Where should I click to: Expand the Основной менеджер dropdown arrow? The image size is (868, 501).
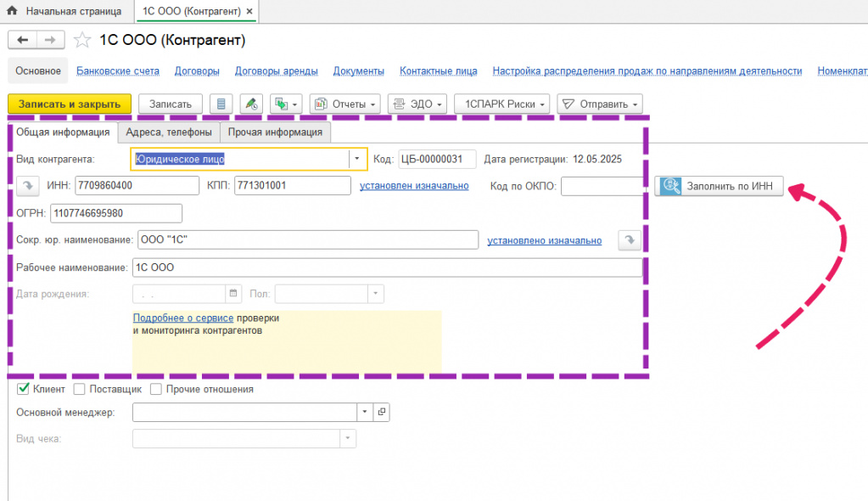pos(364,412)
